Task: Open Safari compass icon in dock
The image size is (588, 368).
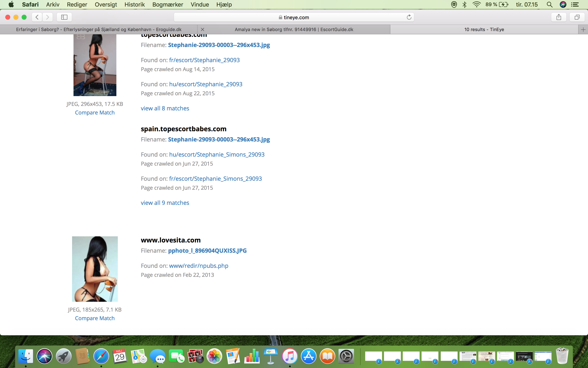Action: pos(101,356)
